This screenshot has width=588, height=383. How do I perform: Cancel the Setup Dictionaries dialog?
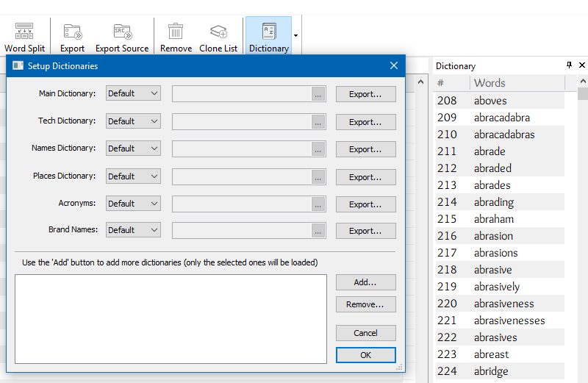pyautogui.click(x=365, y=333)
